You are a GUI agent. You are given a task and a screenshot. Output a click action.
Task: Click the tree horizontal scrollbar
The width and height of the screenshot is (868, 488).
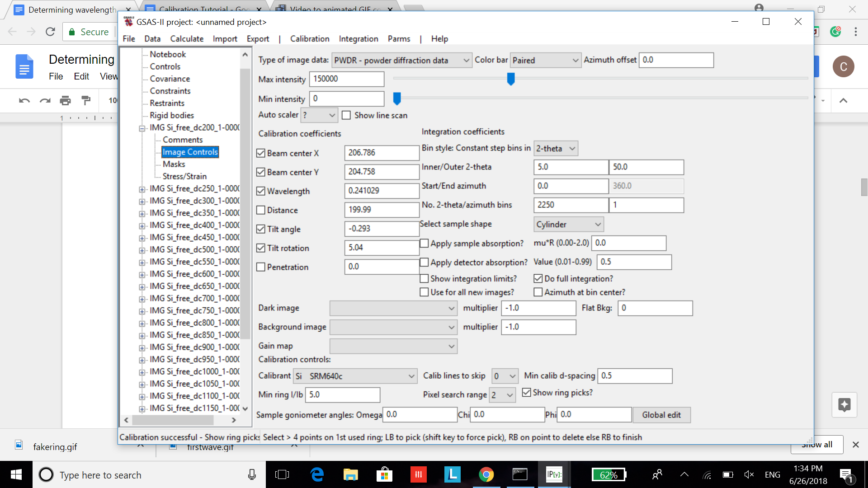point(173,420)
